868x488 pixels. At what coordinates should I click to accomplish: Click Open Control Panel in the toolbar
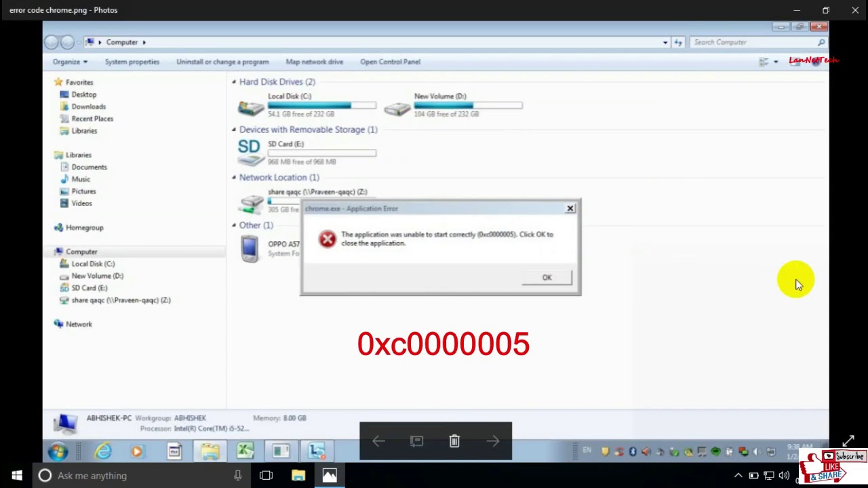pyautogui.click(x=390, y=62)
